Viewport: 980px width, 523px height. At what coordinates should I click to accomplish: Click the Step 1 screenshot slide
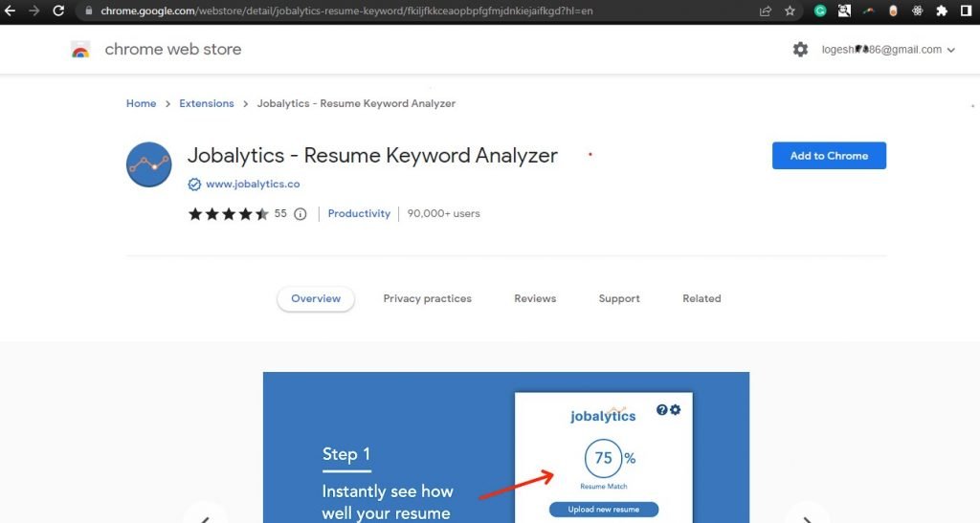pyautogui.click(x=506, y=447)
